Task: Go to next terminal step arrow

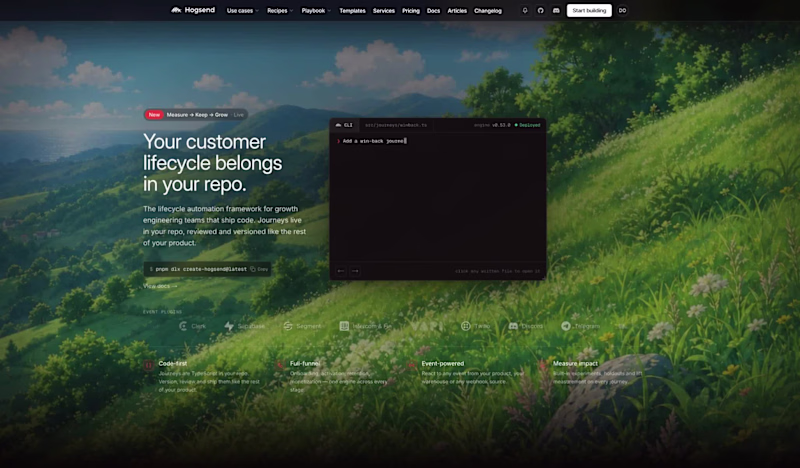Action: click(355, 271)
